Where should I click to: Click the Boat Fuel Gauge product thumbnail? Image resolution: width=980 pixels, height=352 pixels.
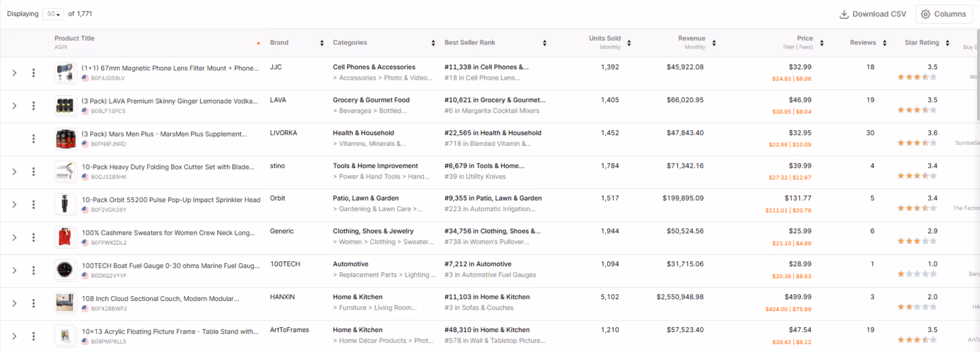click(65, 271)
